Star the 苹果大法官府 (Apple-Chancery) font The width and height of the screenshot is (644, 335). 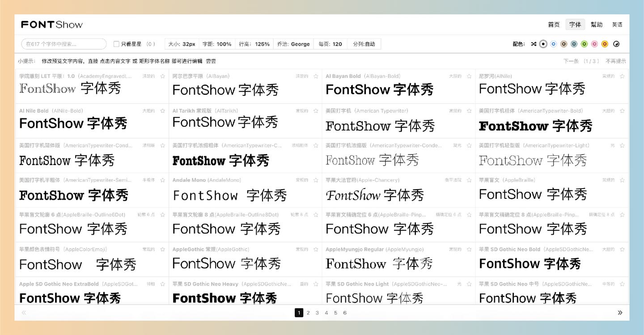point(469,180)
